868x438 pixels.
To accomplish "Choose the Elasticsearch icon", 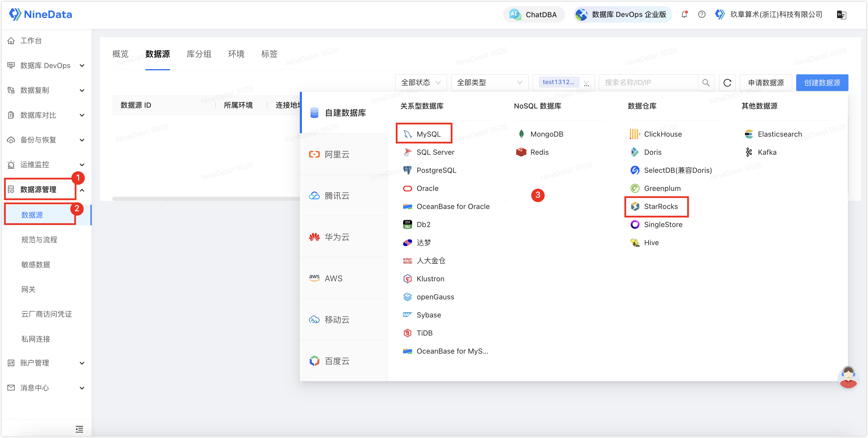I will 749,134.
